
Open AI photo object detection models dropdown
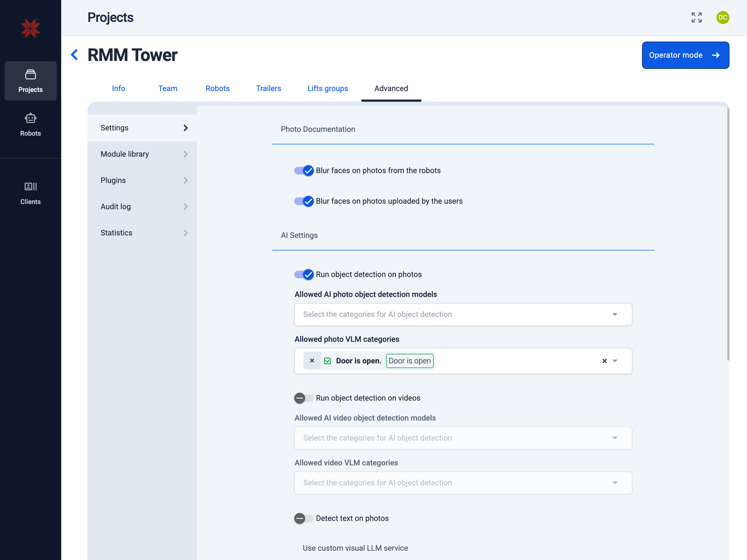[x=463, y=314]
